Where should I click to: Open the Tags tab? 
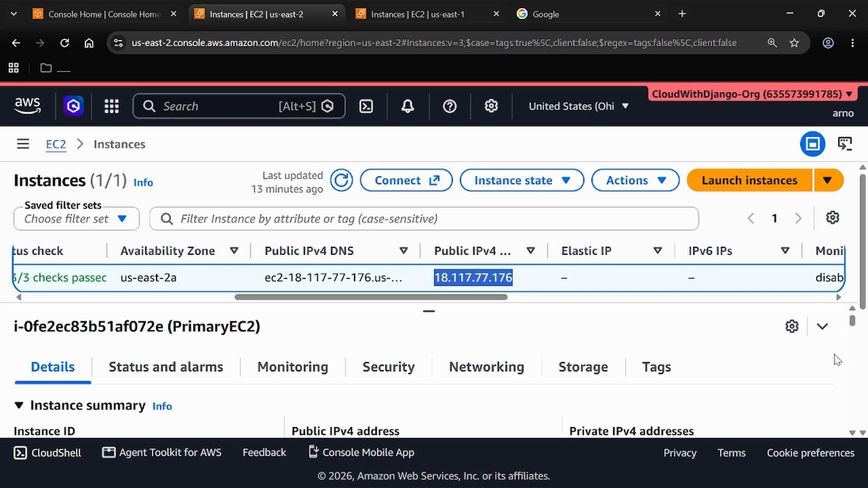pyautogui.click(x=656, y=367)
